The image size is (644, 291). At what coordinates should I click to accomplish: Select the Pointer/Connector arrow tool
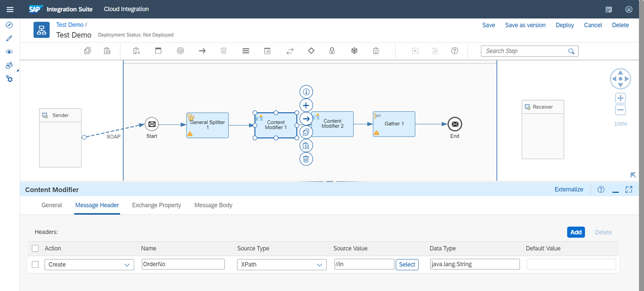pyautogui.click(x=201, y=50)
